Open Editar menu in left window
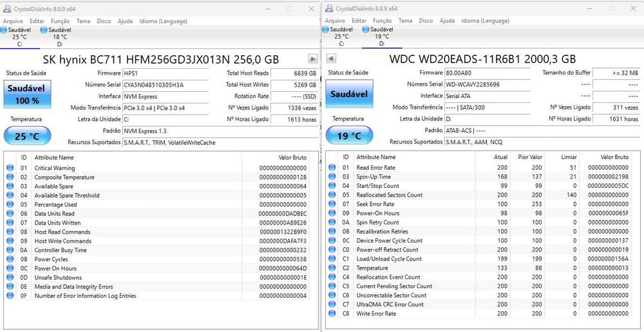Image resolution: width=644 pixels, height=332 pixels. click(x=37, y=21)
